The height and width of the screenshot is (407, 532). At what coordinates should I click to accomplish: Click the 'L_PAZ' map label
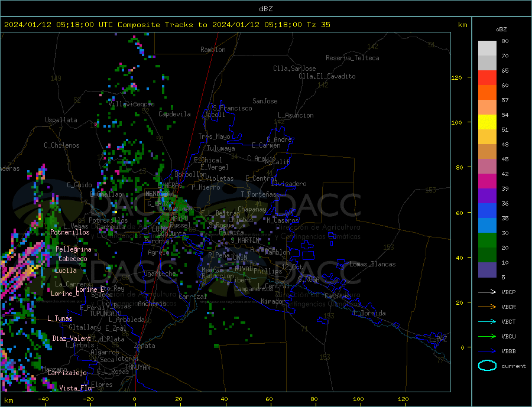pos(438,339)
